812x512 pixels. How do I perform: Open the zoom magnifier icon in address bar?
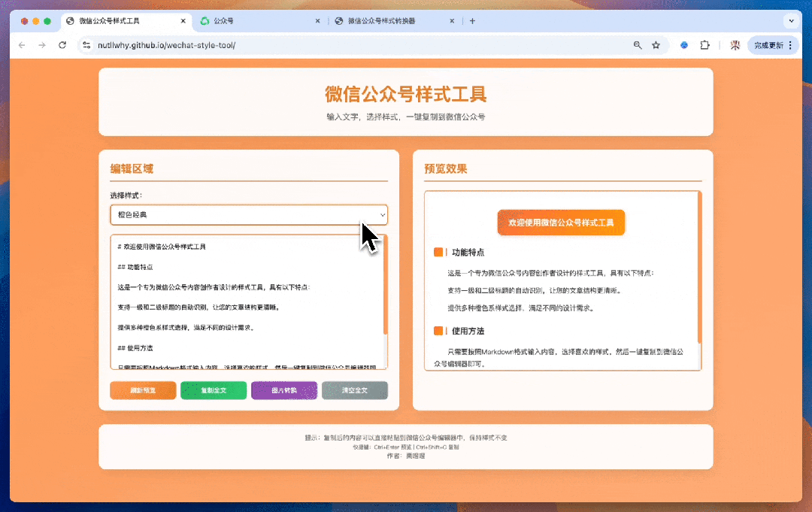638,45
